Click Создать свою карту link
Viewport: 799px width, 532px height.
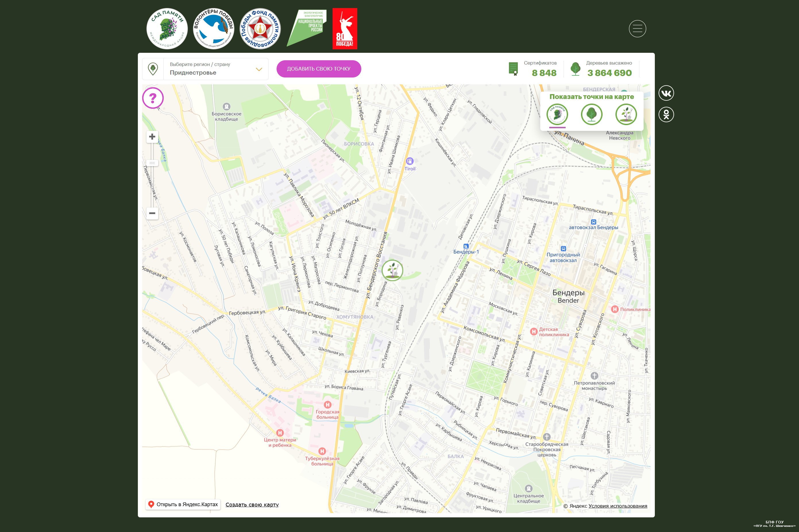[x=252, y=505]
